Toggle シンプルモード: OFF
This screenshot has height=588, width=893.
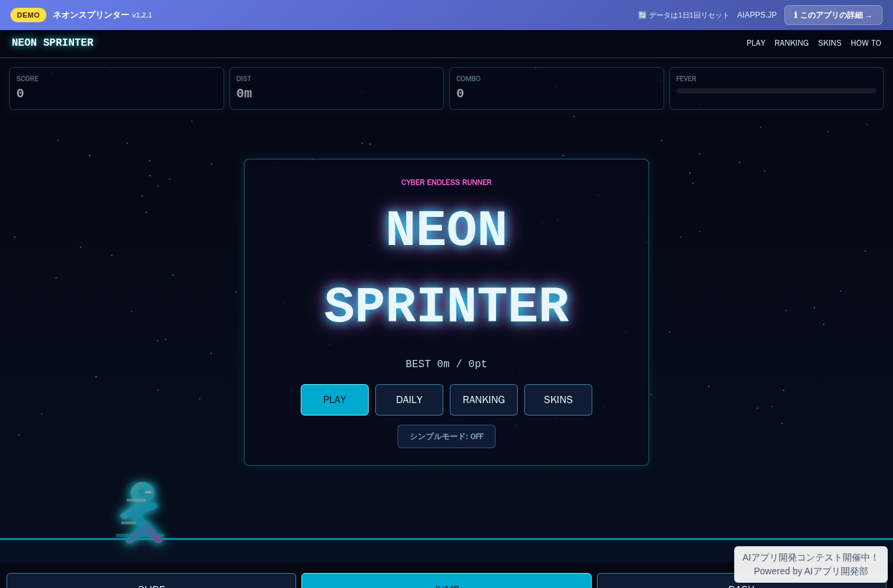pos(446,436)
